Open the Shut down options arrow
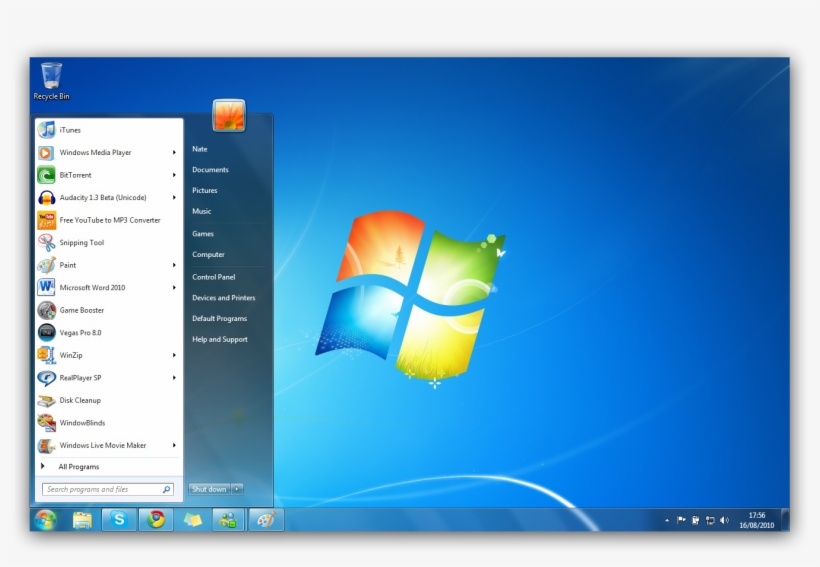This screenshot has height=567, width=820. (x=237, y=489)
